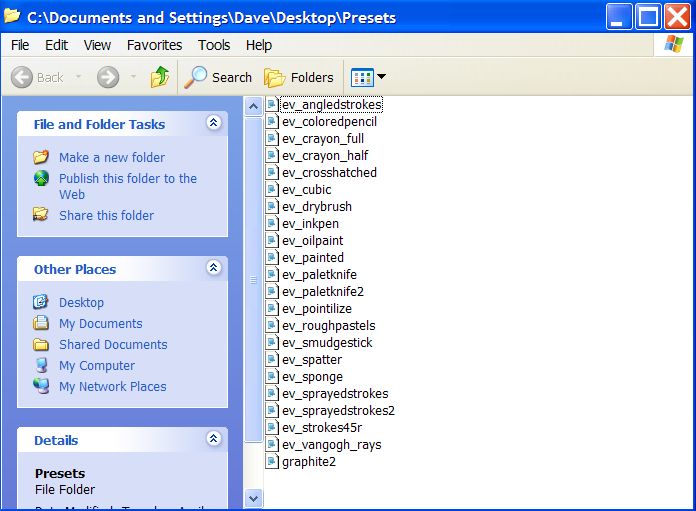
Task: Open the Search pane
Action: tap(218, 77)
